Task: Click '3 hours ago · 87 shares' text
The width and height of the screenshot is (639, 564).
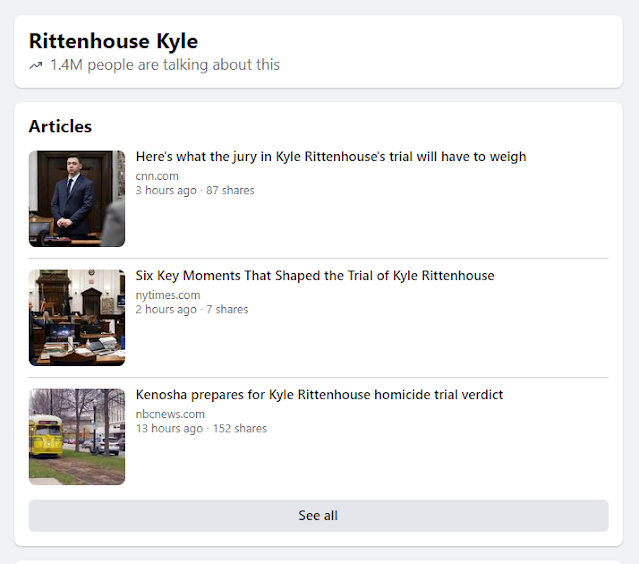Action: (195, 190)
